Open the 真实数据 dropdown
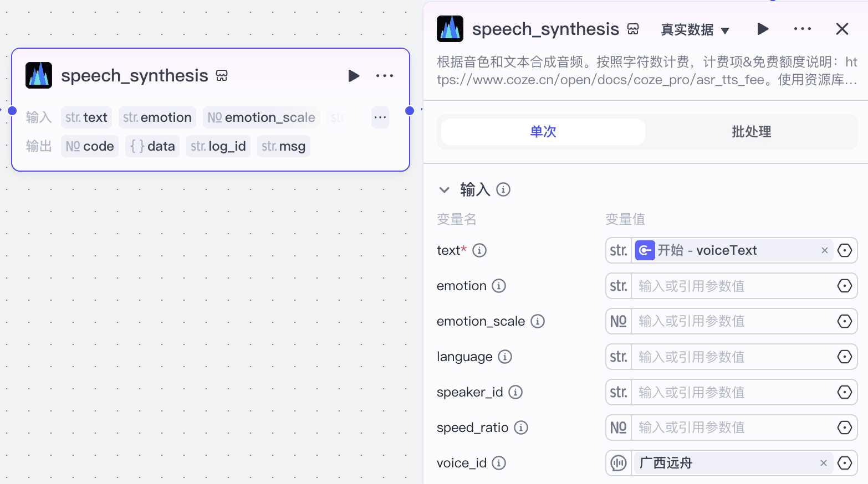 pyautogui.click(x=695, y=30)
